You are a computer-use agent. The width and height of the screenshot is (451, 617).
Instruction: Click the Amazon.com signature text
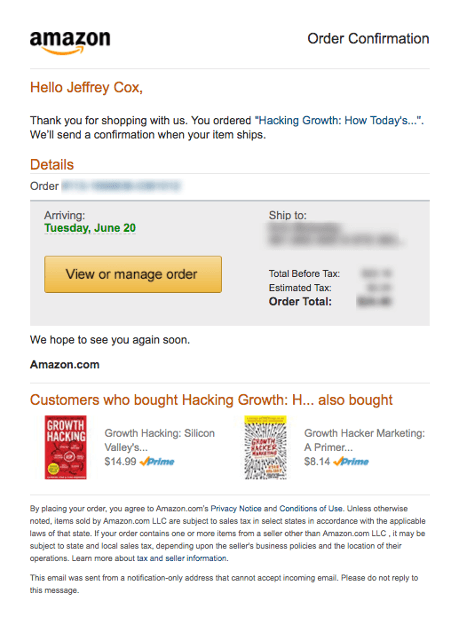point(65,364)
